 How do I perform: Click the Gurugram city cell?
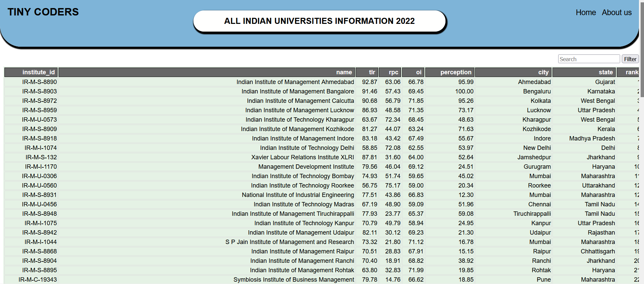pos(513,167)
